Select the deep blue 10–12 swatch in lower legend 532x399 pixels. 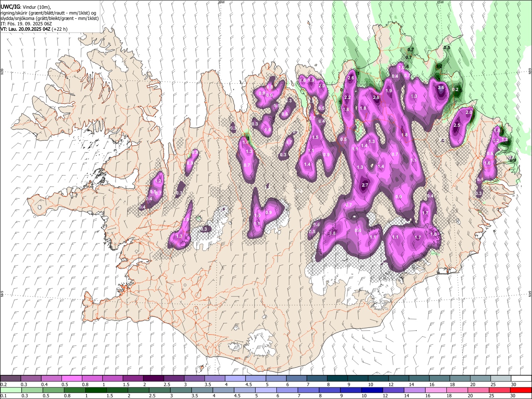click(x=372, y=390)
